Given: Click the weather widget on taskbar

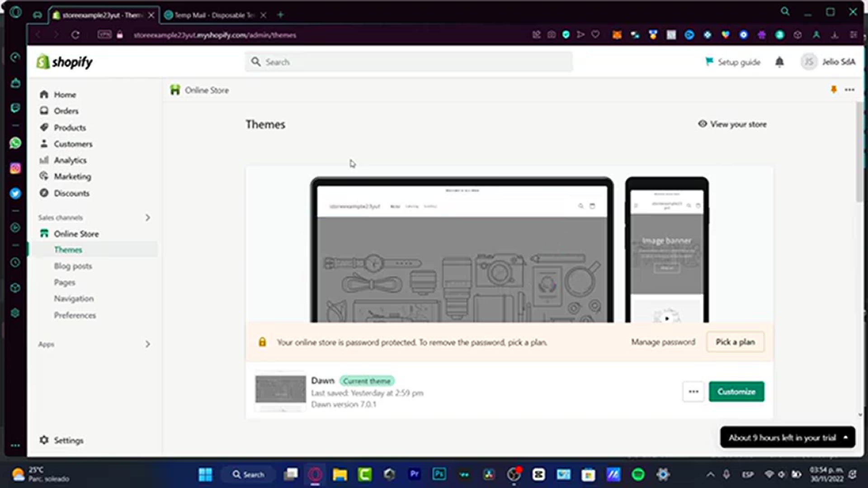Looking at the screenshot, I should (x=41, y=474).
